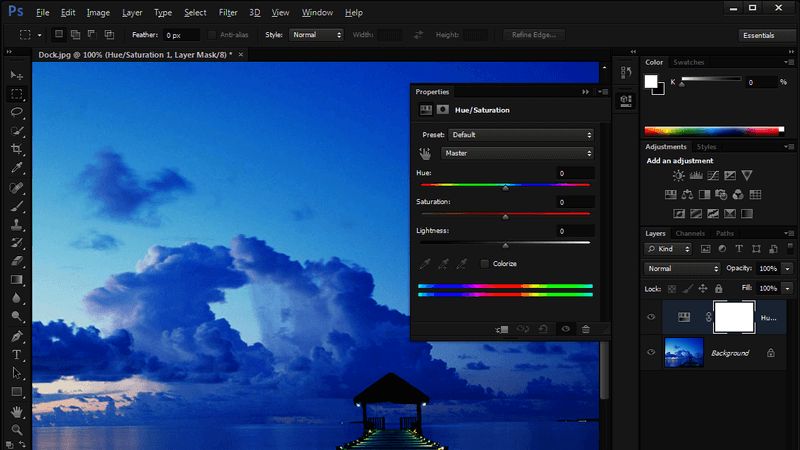Select the Horizontal Type tool
800x450 pixels.
tap(16, 355)
